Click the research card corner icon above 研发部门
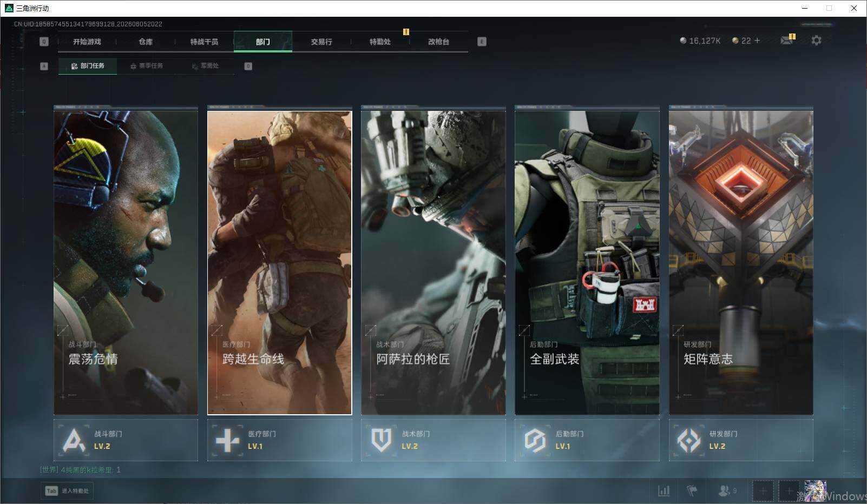The height and width of the screenshot is (504, 867). [678, 330]
